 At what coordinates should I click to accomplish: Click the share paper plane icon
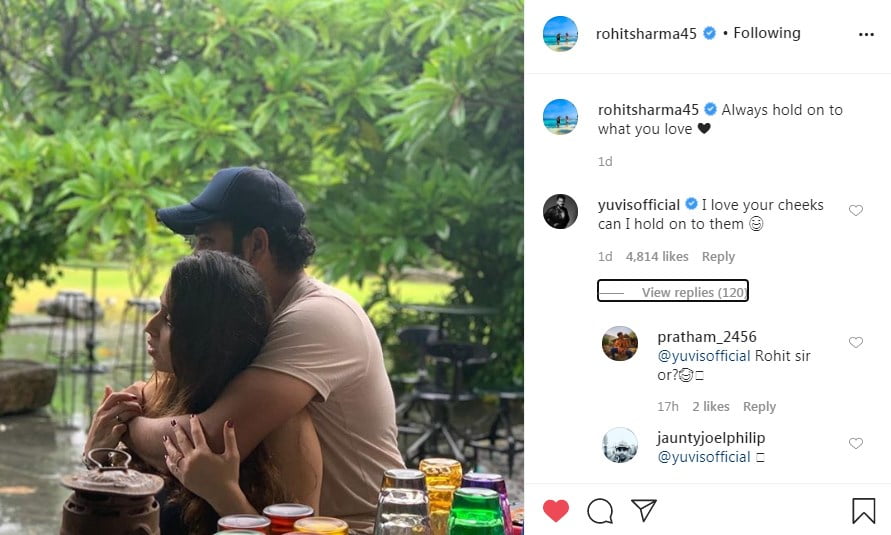(644, 511)
